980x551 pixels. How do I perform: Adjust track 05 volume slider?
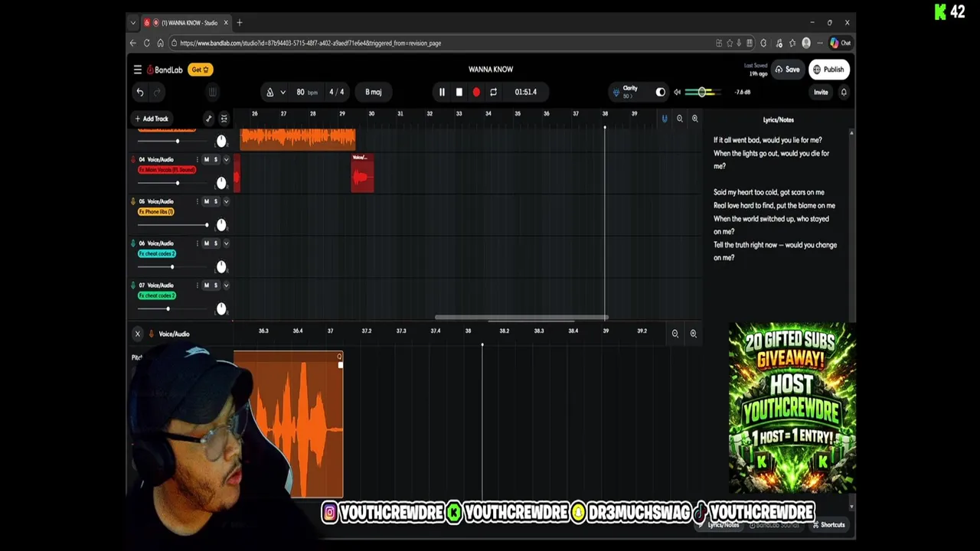tap(206, 225)
